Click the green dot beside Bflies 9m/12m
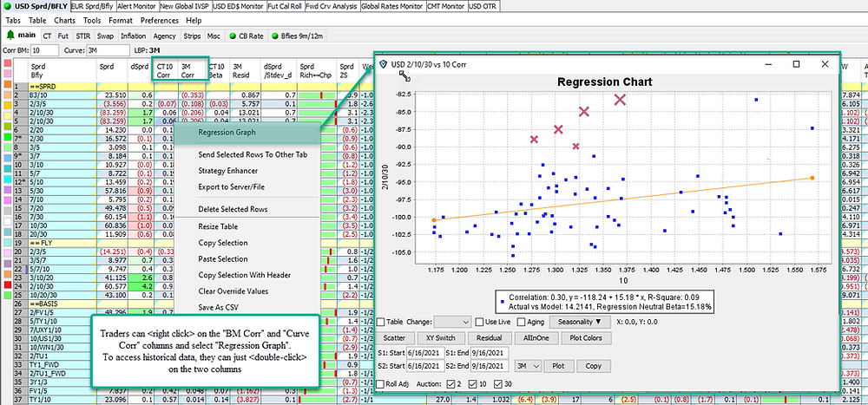 [274, 36]
